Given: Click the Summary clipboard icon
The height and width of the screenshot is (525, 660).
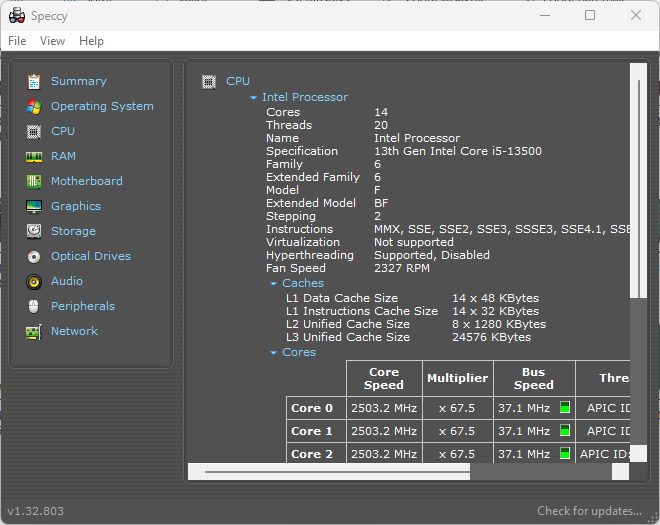Looking at the screenshot, I should 34,82.
